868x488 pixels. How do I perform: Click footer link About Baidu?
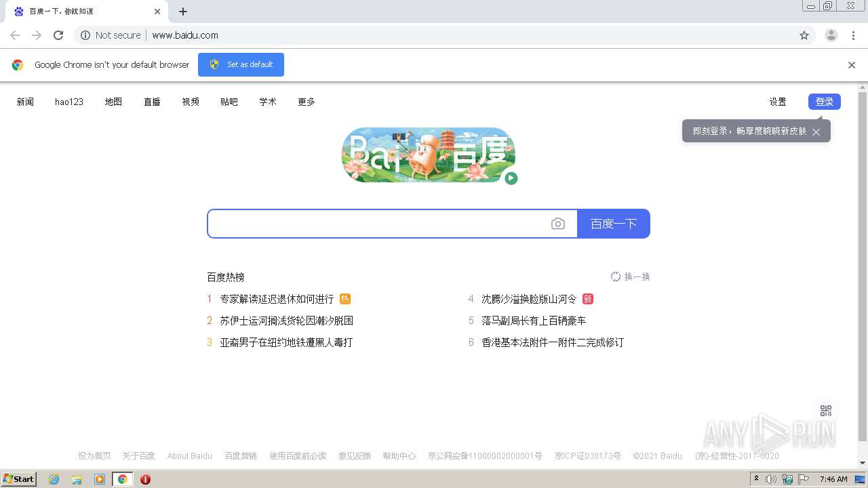190,456
